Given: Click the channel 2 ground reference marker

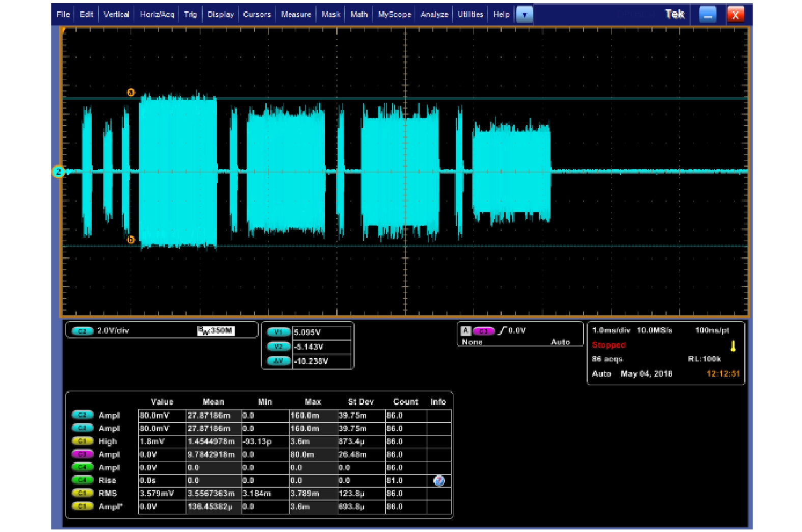Looking at the screenshot, I should point(59,172).
